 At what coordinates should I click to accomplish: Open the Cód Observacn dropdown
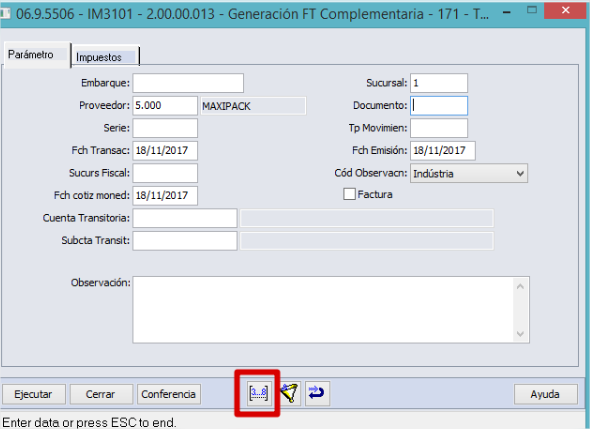[469, 173]
